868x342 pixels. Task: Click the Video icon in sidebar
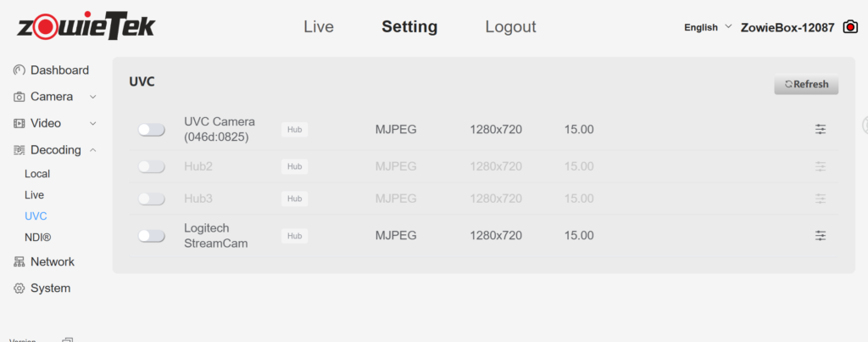tap(19, 123)
